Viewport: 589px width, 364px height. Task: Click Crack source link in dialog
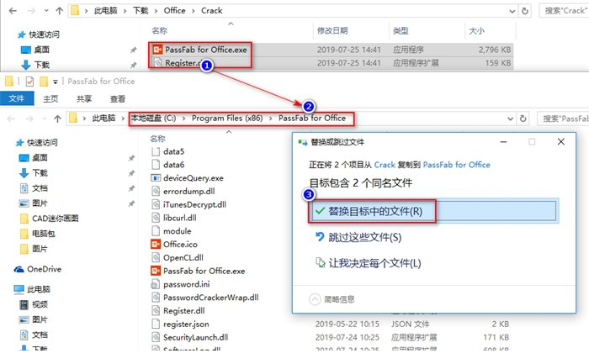coord(385,165)
